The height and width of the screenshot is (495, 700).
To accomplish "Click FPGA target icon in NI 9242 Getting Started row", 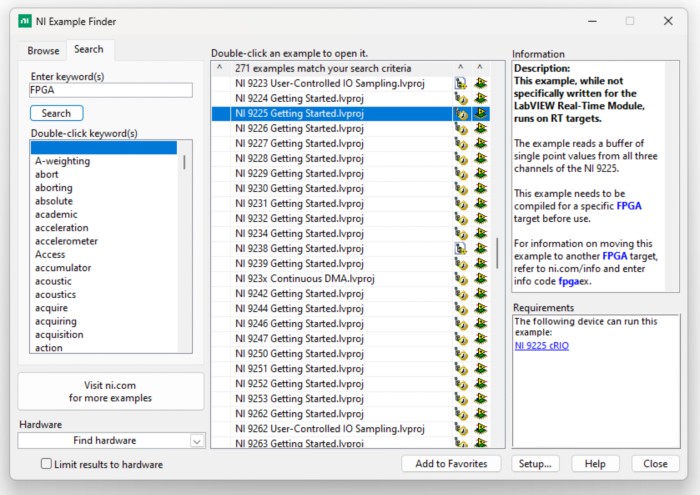I will (x=480, y=294).
